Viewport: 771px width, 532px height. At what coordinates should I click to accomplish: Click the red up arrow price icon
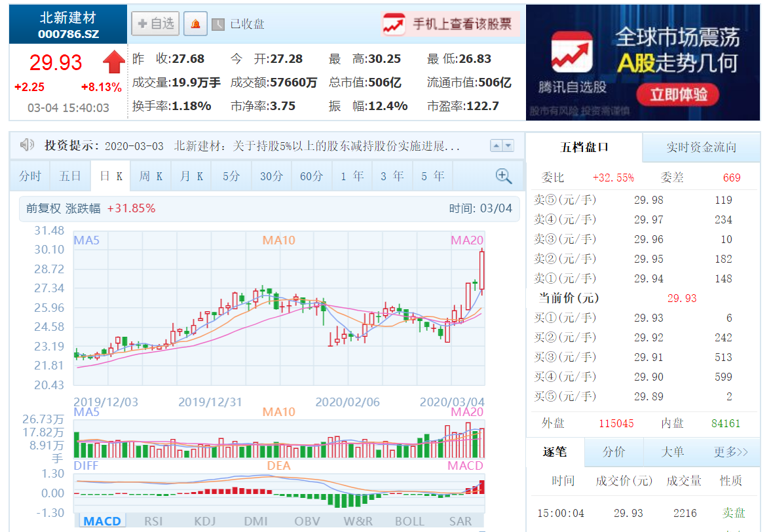(114, 62)
